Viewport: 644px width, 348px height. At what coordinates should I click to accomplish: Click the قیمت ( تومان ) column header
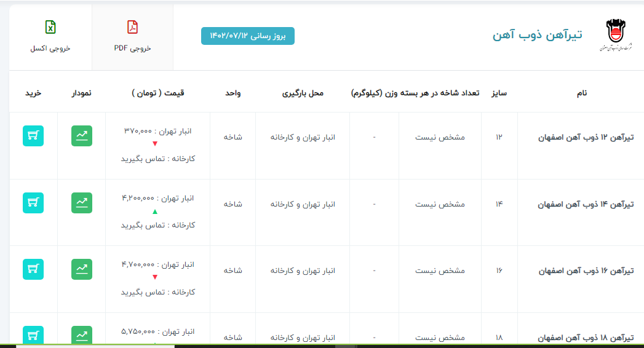click(x=158, y=93)
